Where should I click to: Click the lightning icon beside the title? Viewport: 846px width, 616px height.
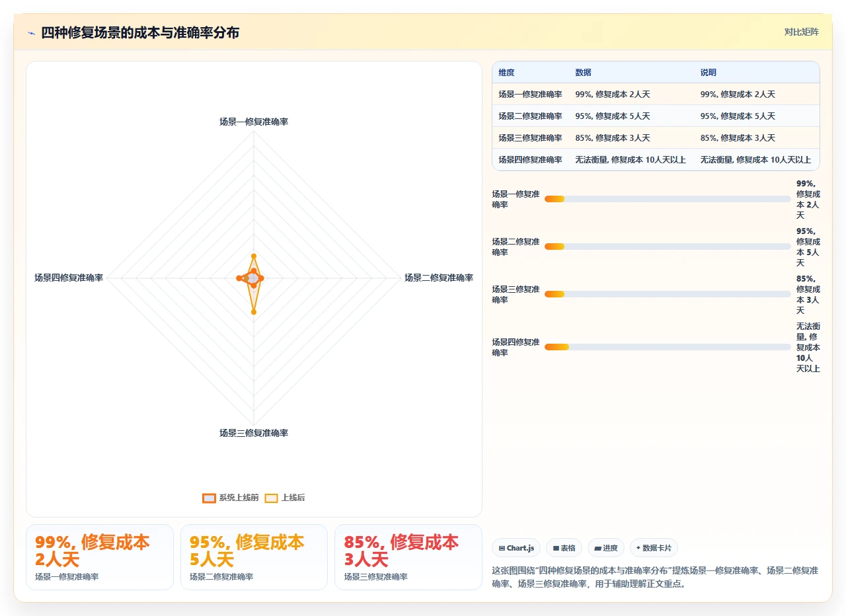point(32,33)
